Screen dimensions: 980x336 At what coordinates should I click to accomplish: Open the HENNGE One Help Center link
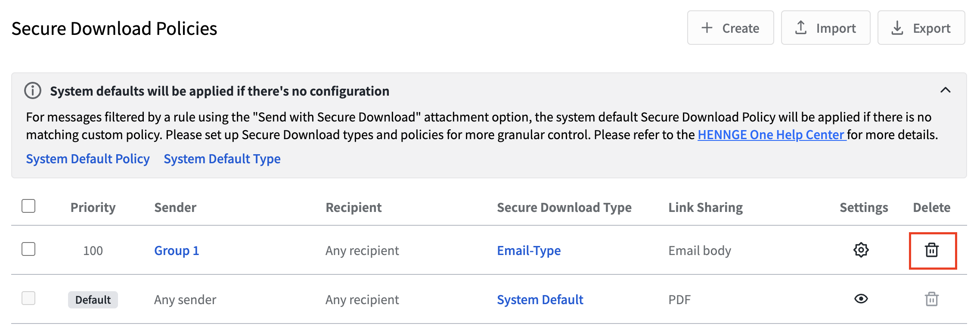click(x=772, y=135)
